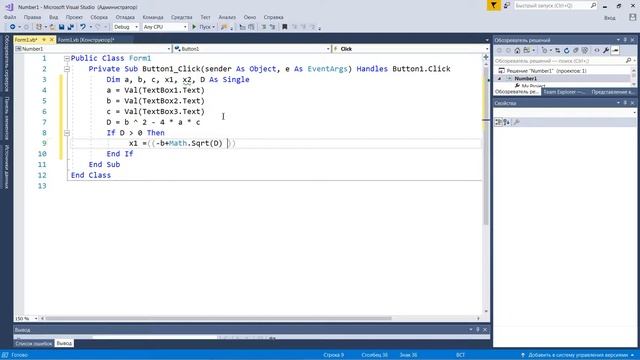Toggle auto-hide pin on Вывод panel
This screenshot has width=640, height=360.
click(x=478, y=329)
